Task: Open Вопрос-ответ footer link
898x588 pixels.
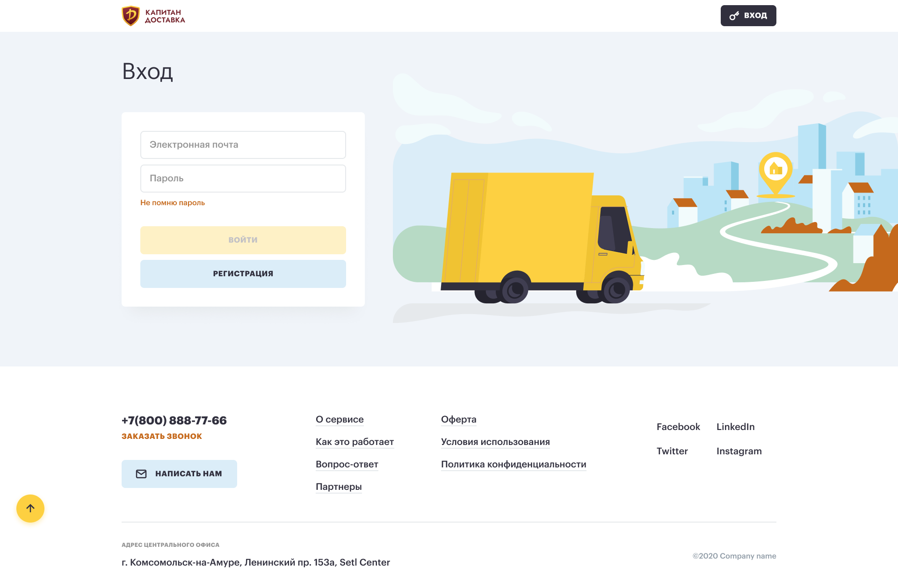Action: (x=347, y=464)
